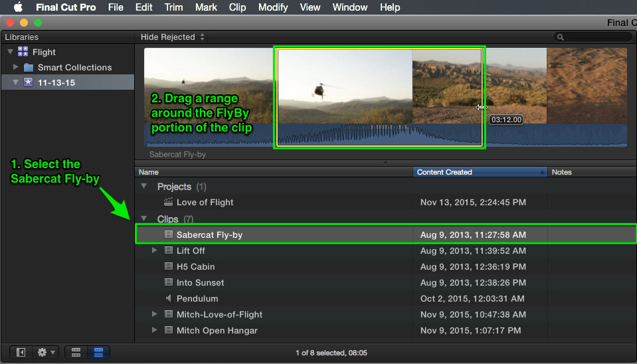The width and height of the screenshot is (637, 364).
Task: Expand the Smart Collections folder
Action: pyautogui.click(x=16, y=67)
